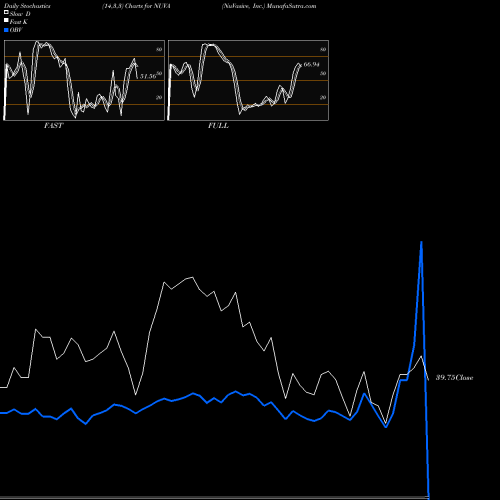This screenshot has height=500, width=500.
Task: Click the FAST label under left chart
Action: tap(53, 126)
